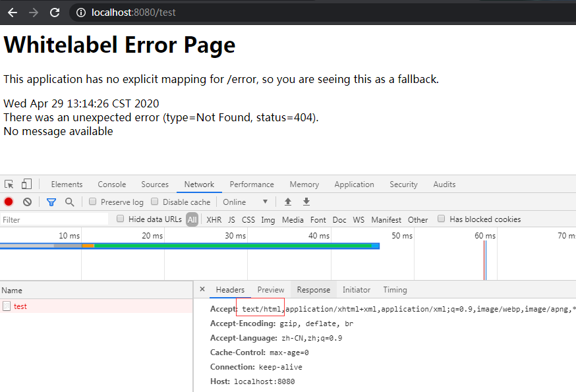Enable Preserve log checkbox
The image size is (576, 392).
point(92,202)
